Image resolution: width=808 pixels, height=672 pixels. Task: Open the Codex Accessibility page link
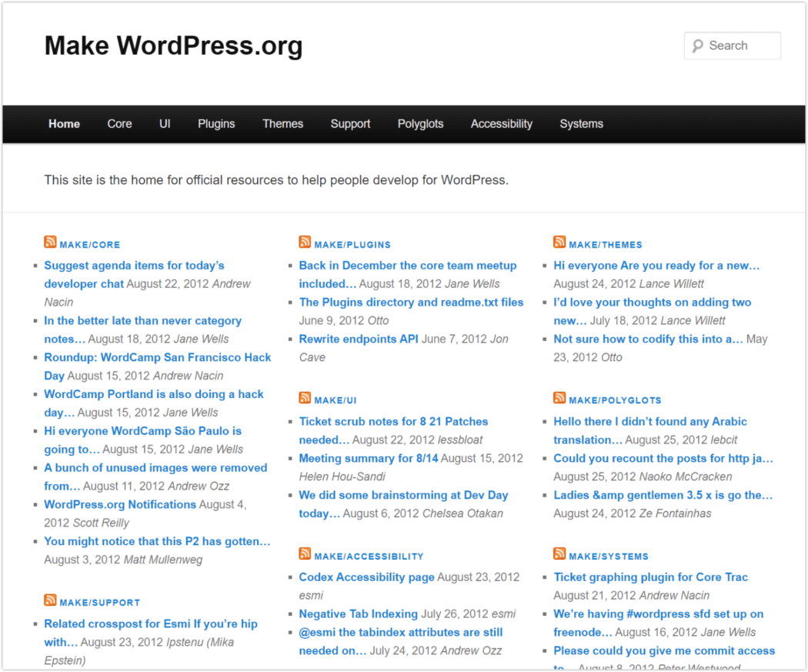tap(366, 577)
